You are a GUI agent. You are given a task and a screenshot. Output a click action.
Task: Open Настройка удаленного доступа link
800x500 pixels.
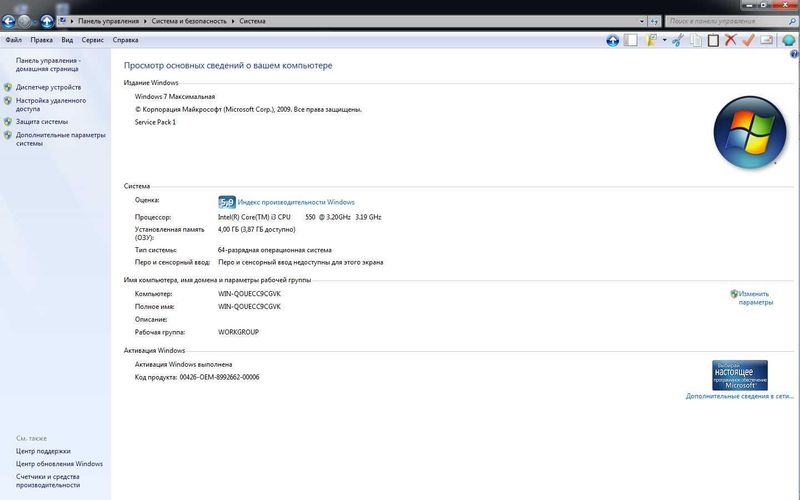(x=51, y=105)
